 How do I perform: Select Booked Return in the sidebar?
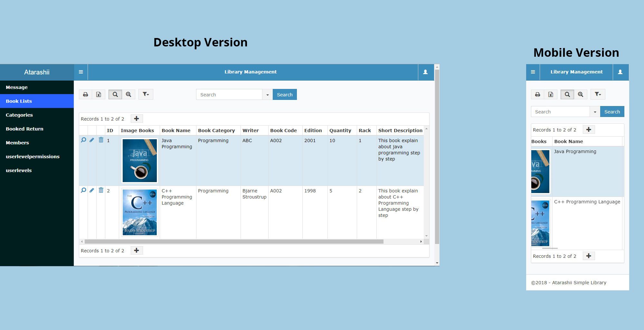[x=24, y=129]
